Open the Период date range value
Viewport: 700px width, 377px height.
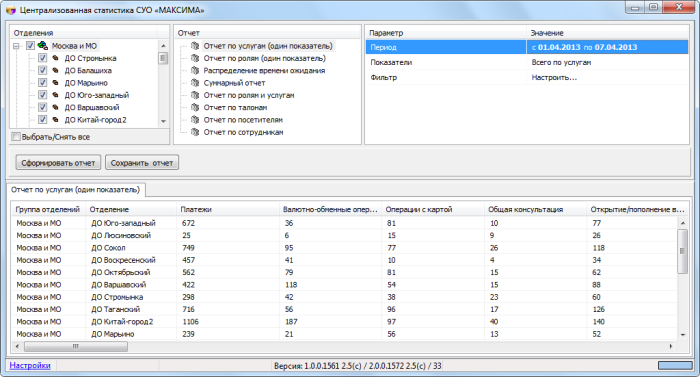607,47
